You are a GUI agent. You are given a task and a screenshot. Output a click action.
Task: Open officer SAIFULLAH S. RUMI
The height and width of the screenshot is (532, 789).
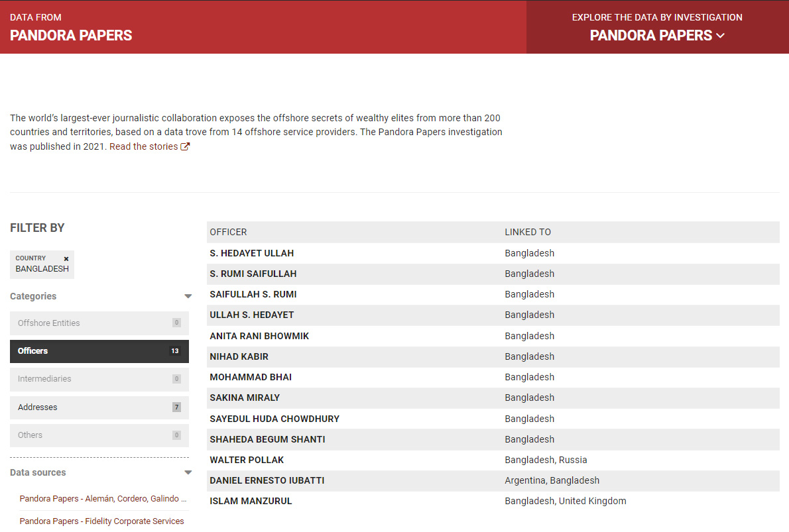(x=253, y=294)
